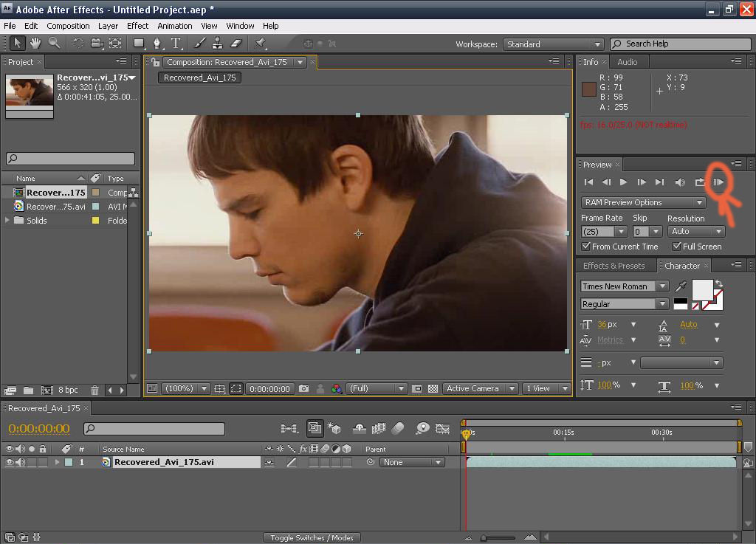Toggle Graph Editor in timeline

[x=443, y=428]
